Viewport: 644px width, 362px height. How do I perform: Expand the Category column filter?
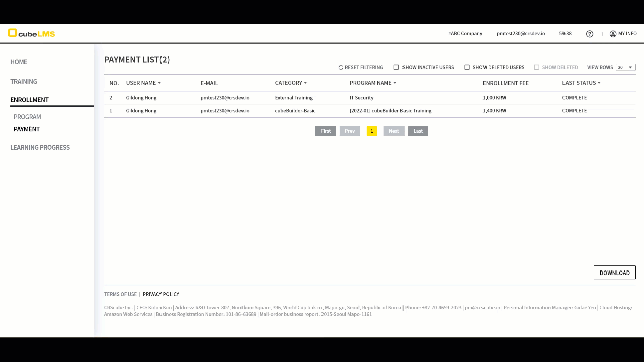[x=305, y=83]
